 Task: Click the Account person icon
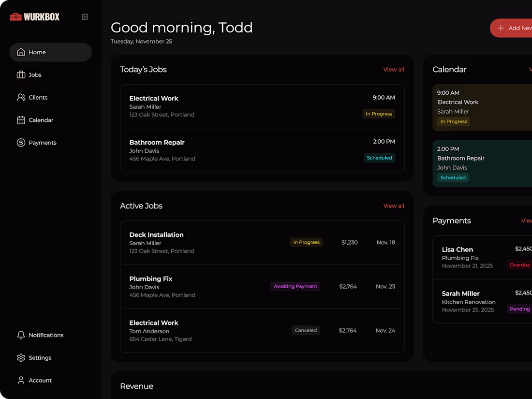click(21, 380)
